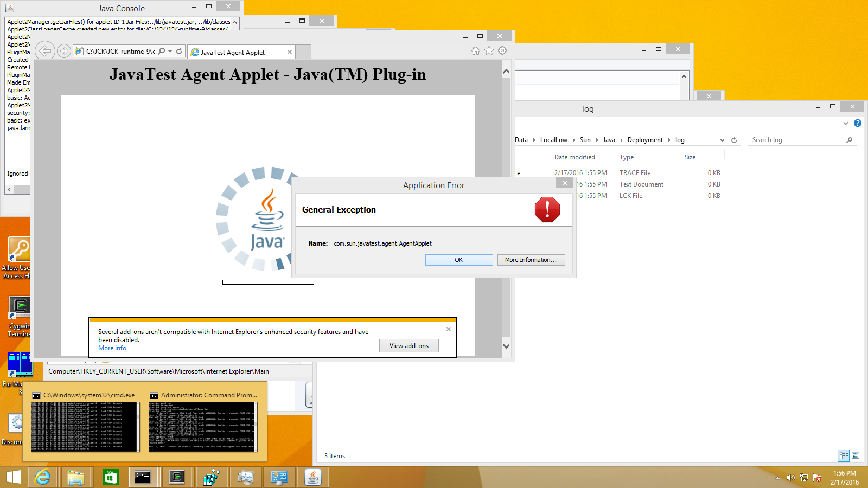This screenshot has height=488, width=868.
Task: Open IE Tools gear icon
Action: [x=502, y=51]
